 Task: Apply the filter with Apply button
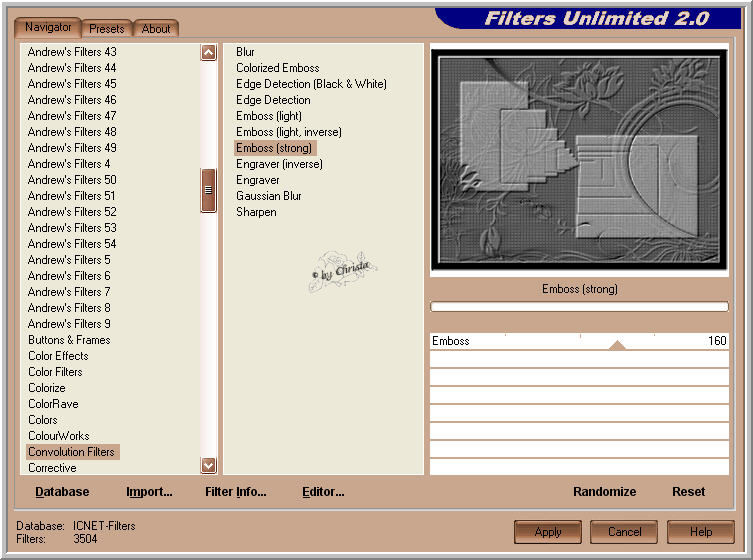point(548,532)
